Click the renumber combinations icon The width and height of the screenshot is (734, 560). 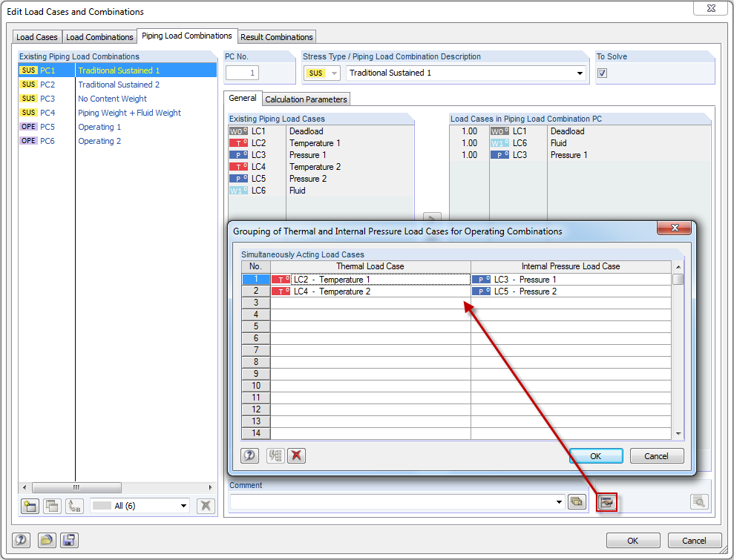[74, 506]
